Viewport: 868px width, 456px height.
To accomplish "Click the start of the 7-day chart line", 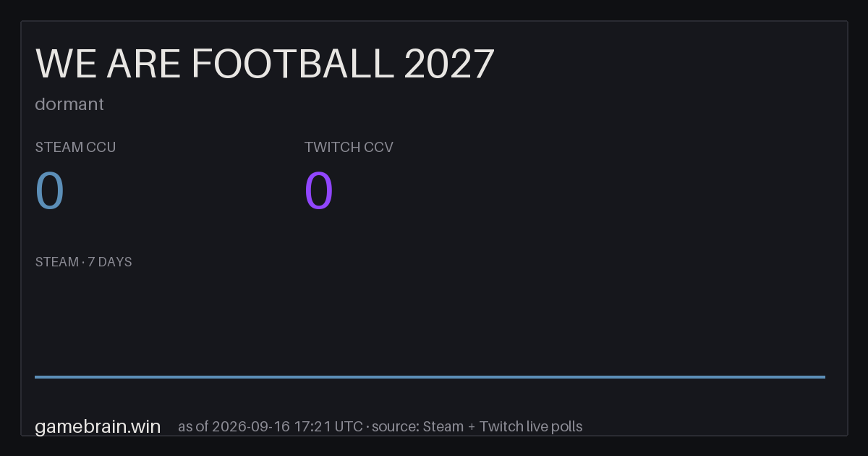I will pos(36,376).
